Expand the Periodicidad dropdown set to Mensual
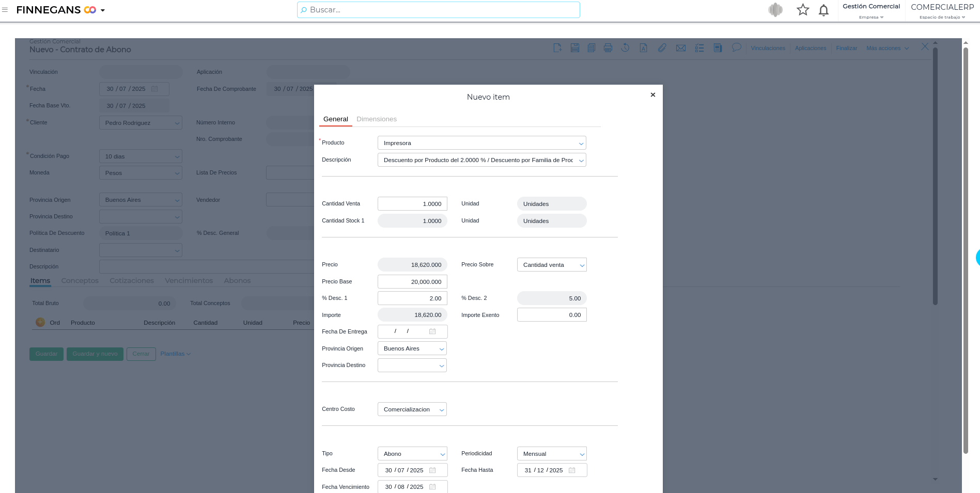This screenshot has height=493, width=980. point(582,454)
